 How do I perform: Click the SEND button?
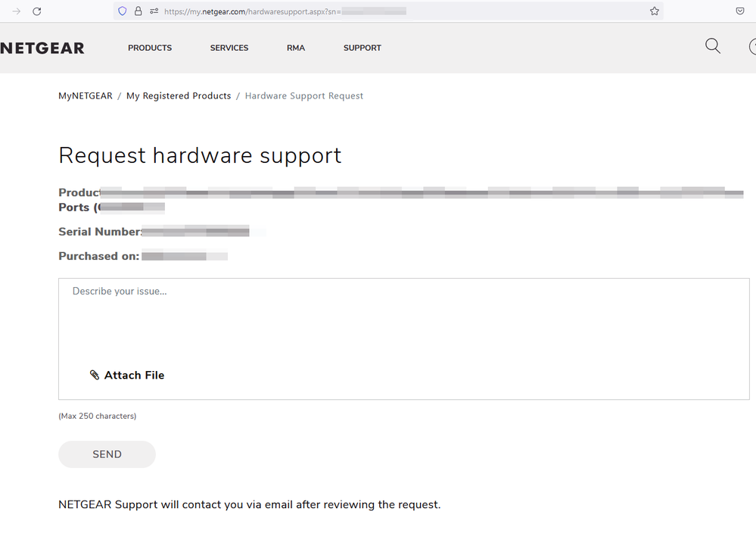coord(107,454)
